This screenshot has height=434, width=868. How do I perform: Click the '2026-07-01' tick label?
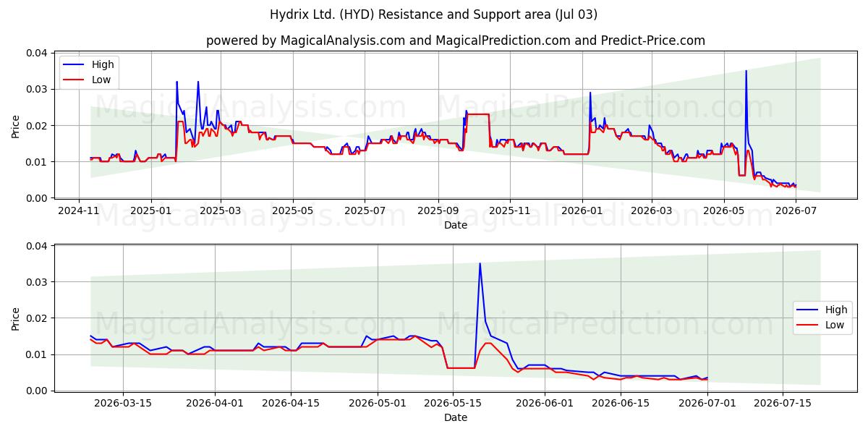click(x=707, y=403)
